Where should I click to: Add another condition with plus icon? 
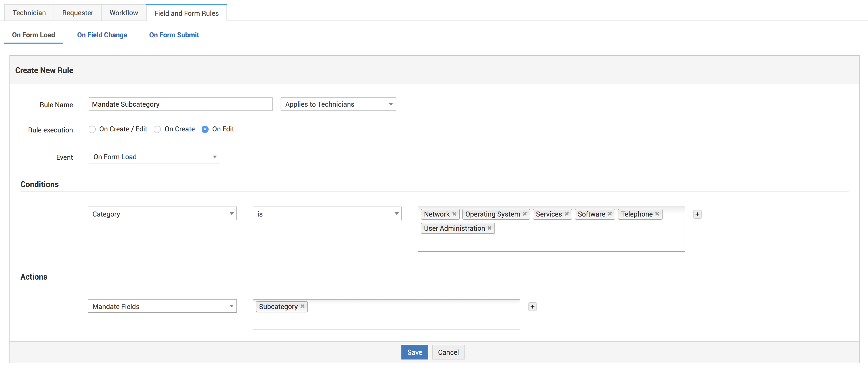697,214
